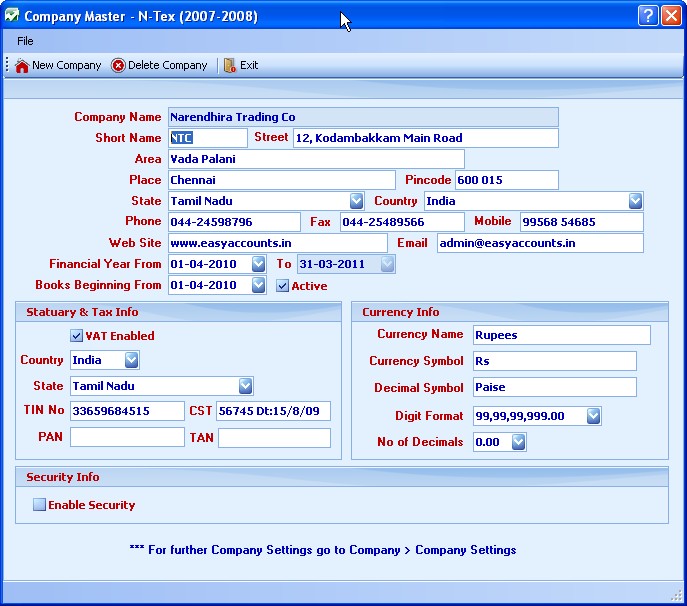Viewport: 687px width, 606px height.
Task: Click the New Company house icon
Action: pos(22,66)
